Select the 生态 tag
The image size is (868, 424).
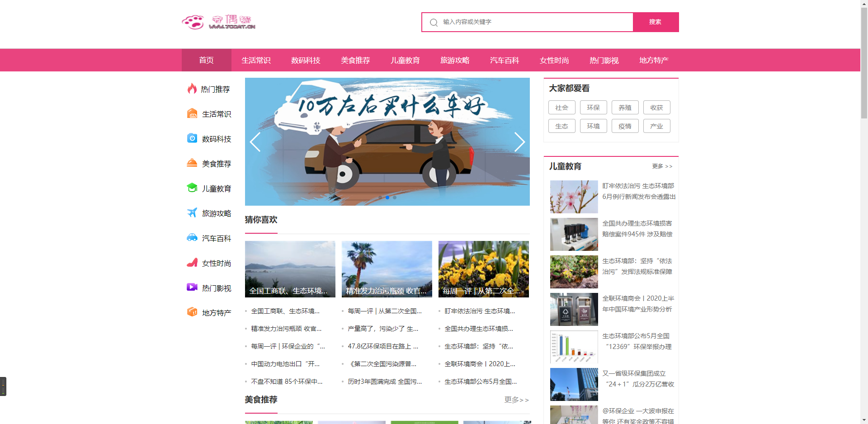click(x=562, y=126)
